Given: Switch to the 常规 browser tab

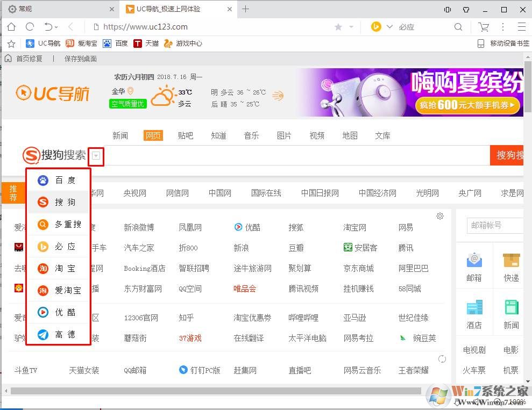Looking at the screenshot, I should pyautogui.click(x=59, y=9).
